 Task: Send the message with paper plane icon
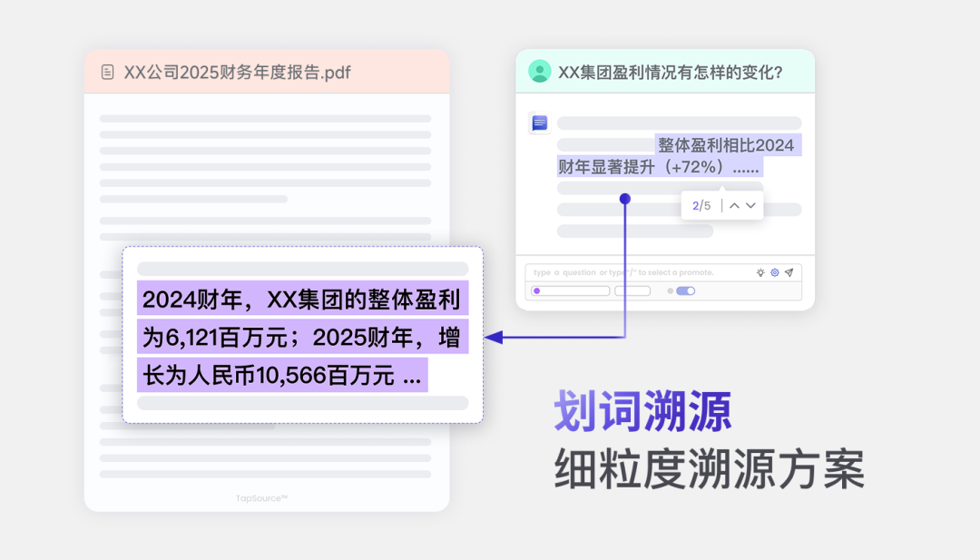pos(789,272)
